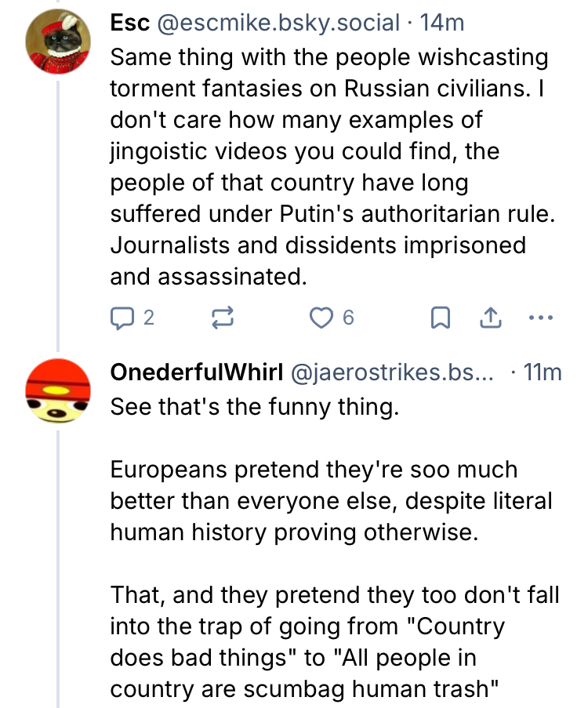Bookmark Esc's post about Russian civilians
The image size is (588, 708).
[441, 318]
